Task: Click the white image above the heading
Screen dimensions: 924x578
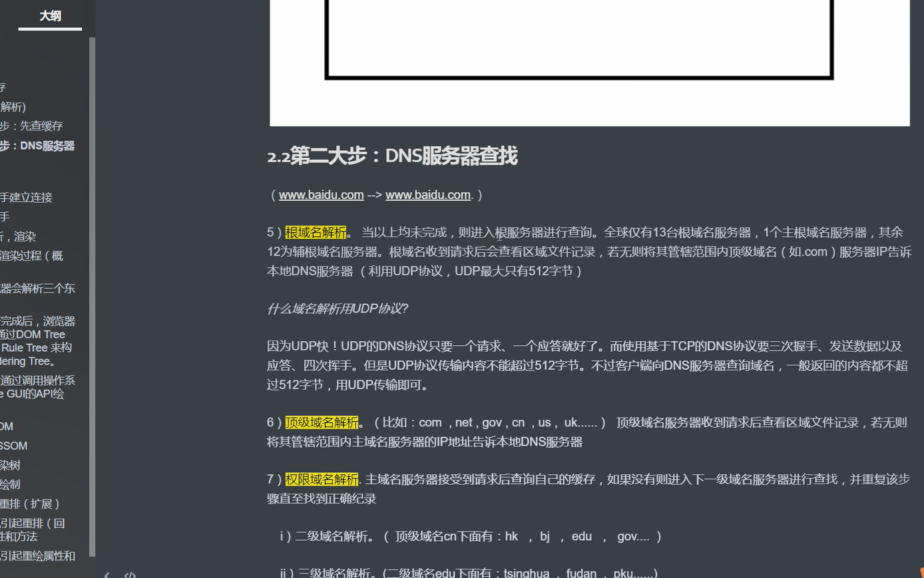Action: [x=590, y=63]
